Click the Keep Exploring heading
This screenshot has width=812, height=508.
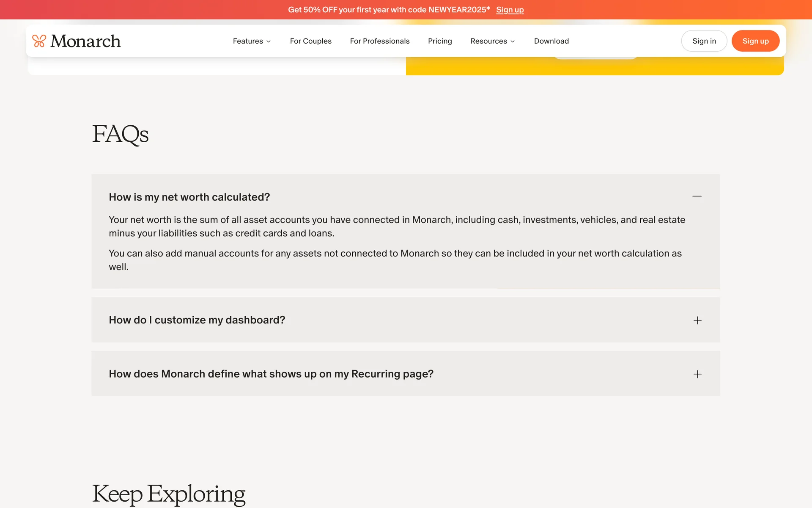(168, 494)
